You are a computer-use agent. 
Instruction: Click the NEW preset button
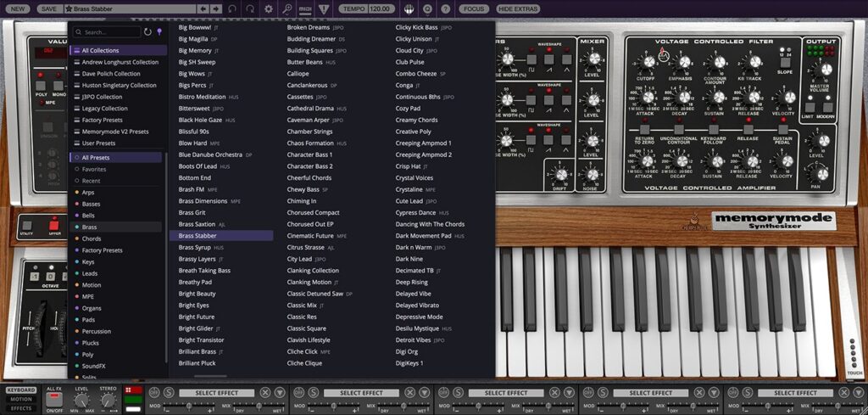point(18,8)
